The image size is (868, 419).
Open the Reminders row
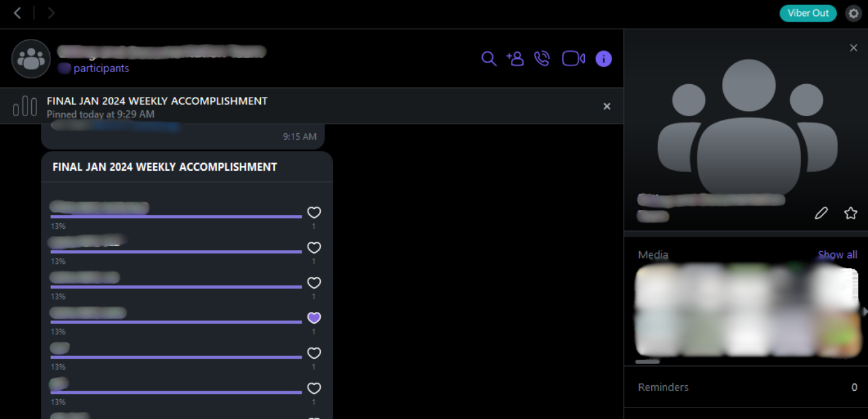coord(746,387)
